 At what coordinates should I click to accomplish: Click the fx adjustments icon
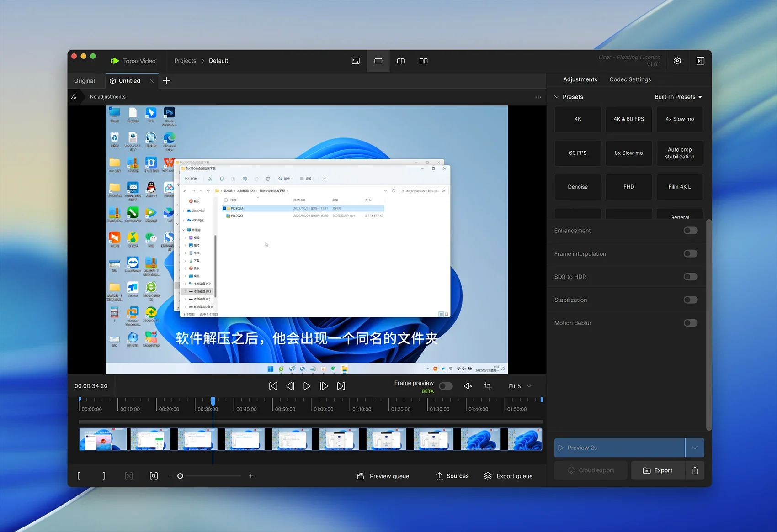pyautogui.click(x=74, y=97)
